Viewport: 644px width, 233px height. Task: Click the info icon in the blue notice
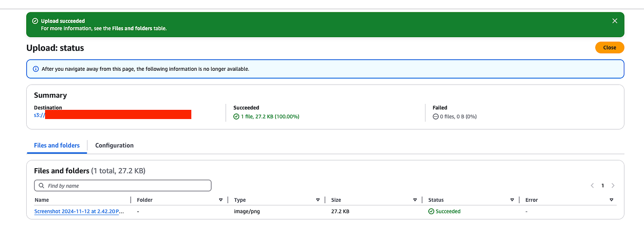pyautogui.click(x=36, y=69)
